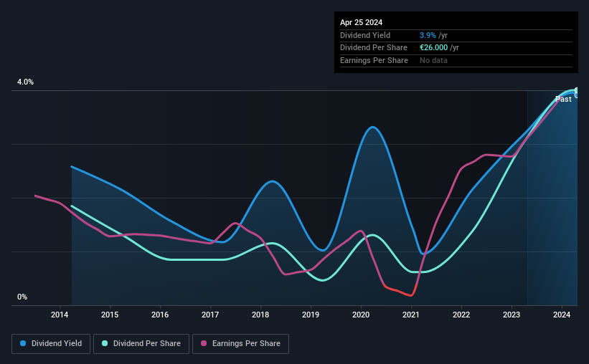The height and width of the screenshot is (364, 589).
Task: Click the Apr 25 2024 tooltip date
Action: tap(361, 22)
